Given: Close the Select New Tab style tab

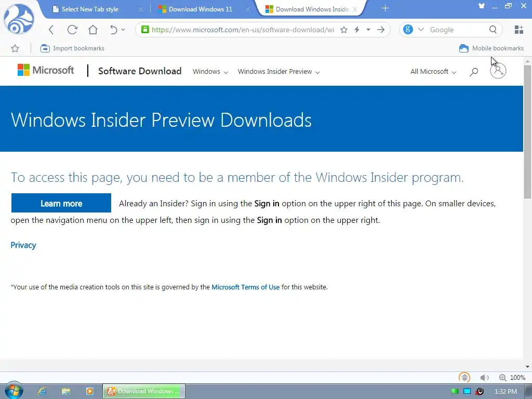Looking at the screenshot, I should click(141, 9).
